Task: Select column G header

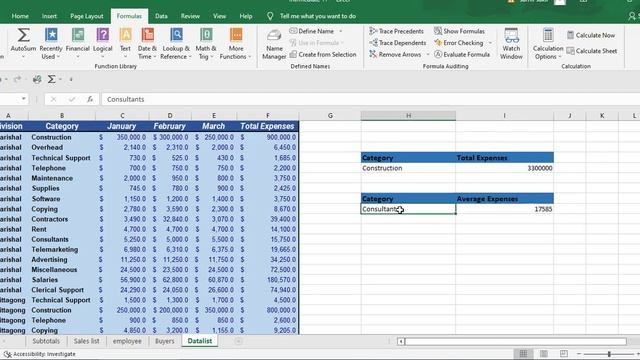Action: click(330, 116)
